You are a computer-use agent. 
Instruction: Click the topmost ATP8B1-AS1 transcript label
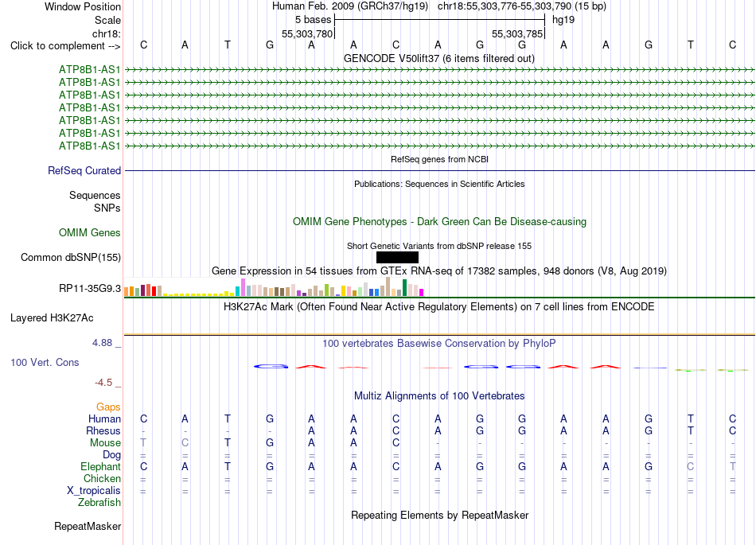coord(90,69)
